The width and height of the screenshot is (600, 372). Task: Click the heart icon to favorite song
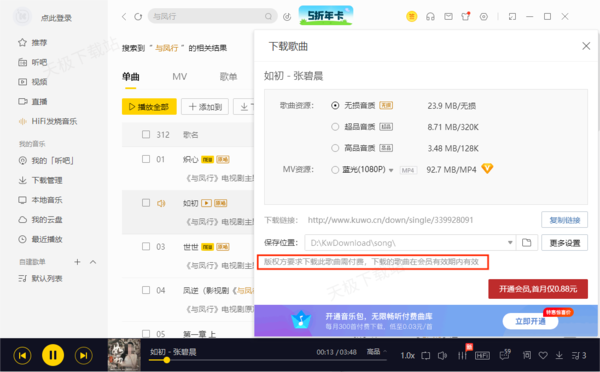click(x=543, y=356)
